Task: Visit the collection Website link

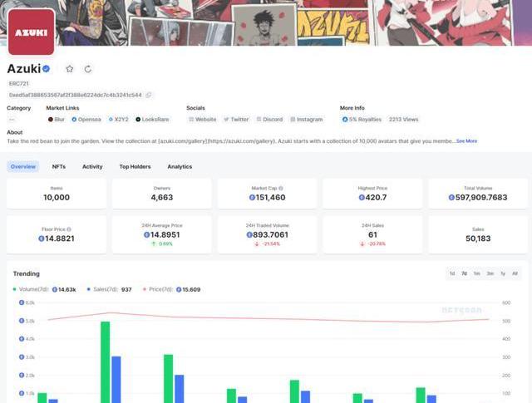Action: tap(202, 120)
